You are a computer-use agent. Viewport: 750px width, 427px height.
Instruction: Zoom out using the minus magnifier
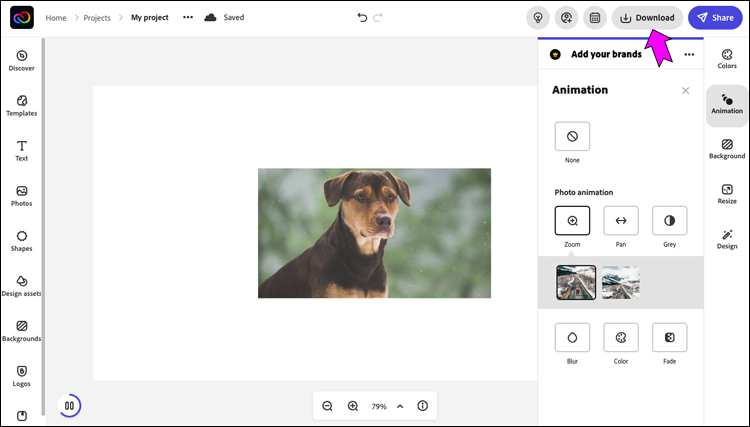point(327,406)
